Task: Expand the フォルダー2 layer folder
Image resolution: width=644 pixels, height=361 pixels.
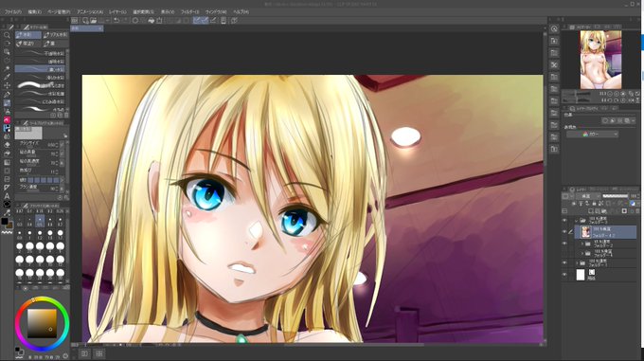Action: coord(582,244)
